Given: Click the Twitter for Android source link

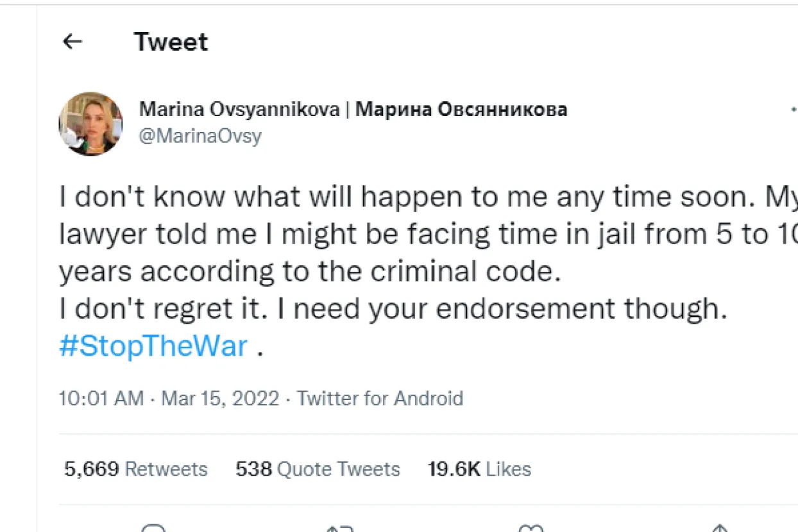Looking at the screenshot, I should 380,398.
